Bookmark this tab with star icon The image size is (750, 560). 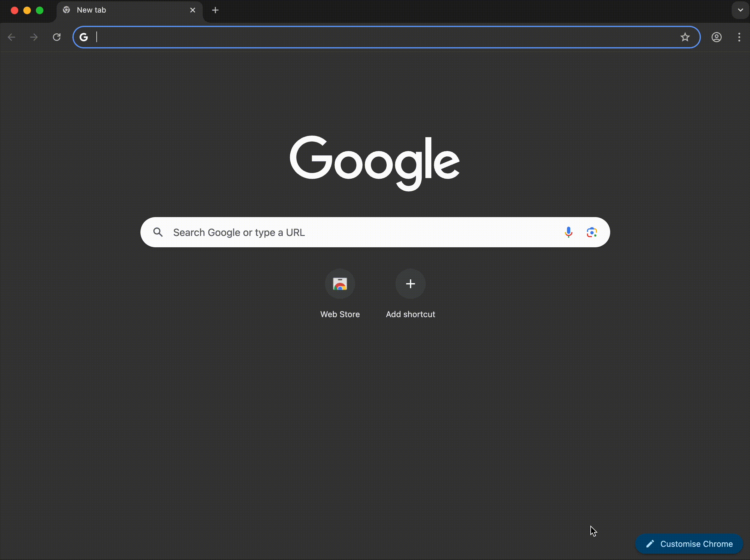click(x=685, y=37)
